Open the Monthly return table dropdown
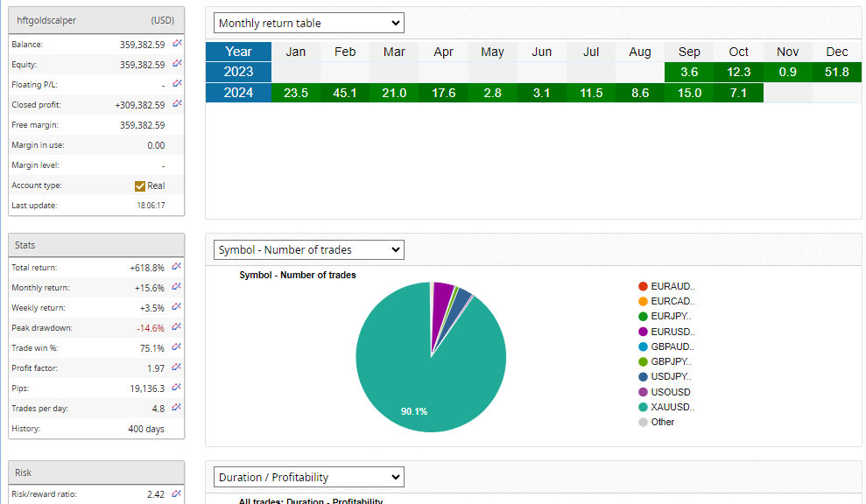The height and width of the screenshot is (504, 866). click(308, 23)
